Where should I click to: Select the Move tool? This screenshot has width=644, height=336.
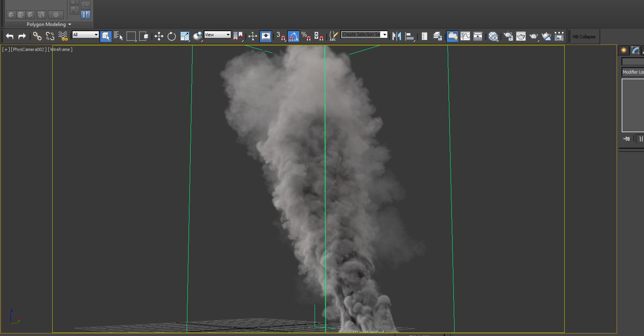159,36
